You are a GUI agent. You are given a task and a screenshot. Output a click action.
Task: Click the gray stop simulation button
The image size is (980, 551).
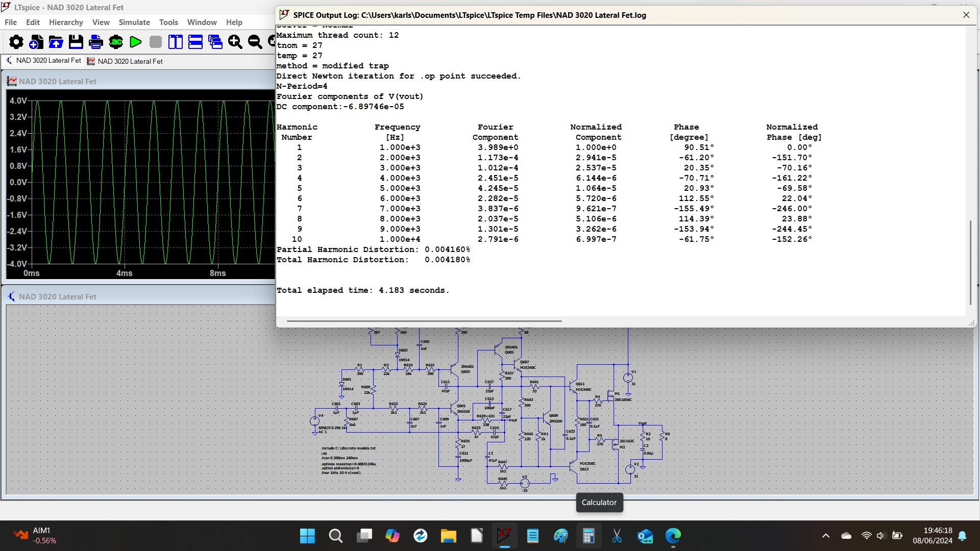click(x=156, y=42)
